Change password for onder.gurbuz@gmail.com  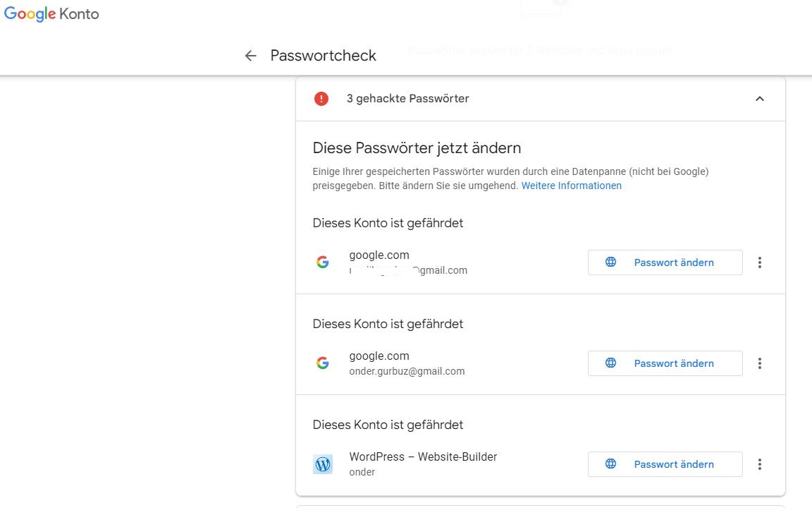pyautogui.click(x=665, y=363)
